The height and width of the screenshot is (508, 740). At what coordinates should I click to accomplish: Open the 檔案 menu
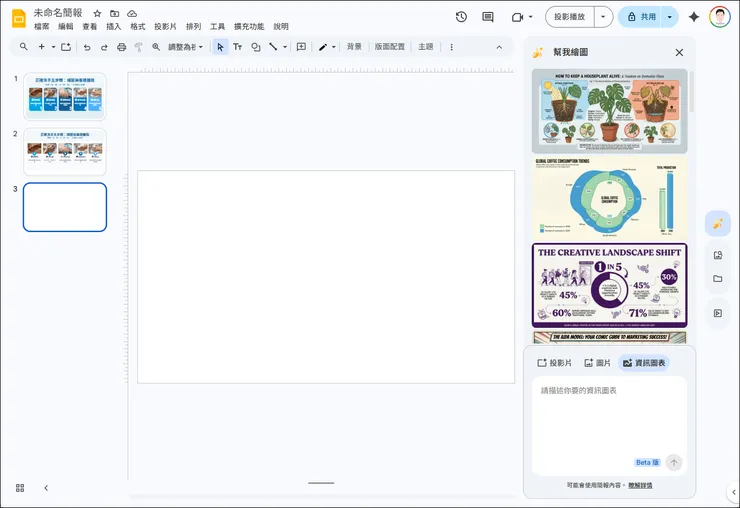pyautogui.click(x=42, y=26)
